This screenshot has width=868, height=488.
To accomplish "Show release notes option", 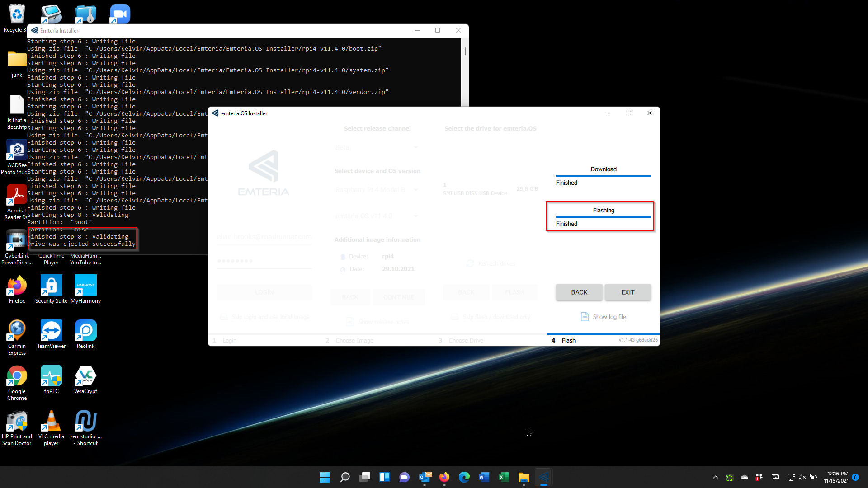I will (x=377, y=322).
